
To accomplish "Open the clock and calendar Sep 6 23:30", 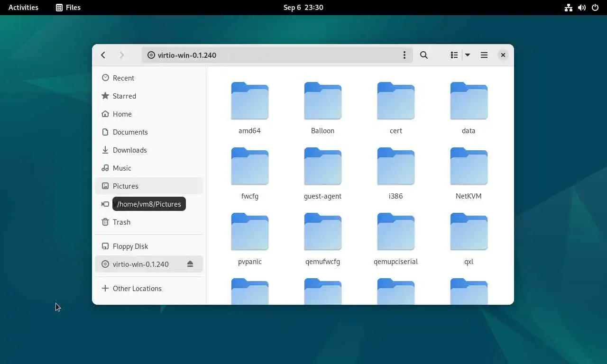I will click(x=303, y=7).
